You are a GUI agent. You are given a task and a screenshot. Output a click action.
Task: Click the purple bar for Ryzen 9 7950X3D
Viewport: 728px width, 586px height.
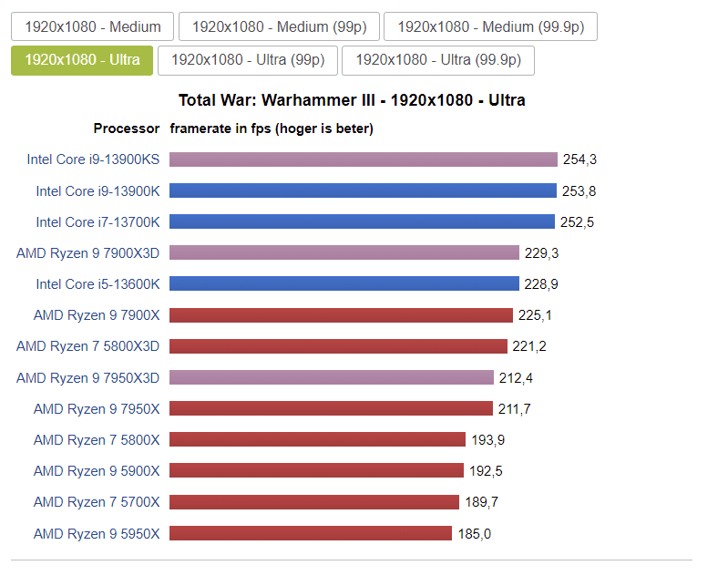coord(332,377)
